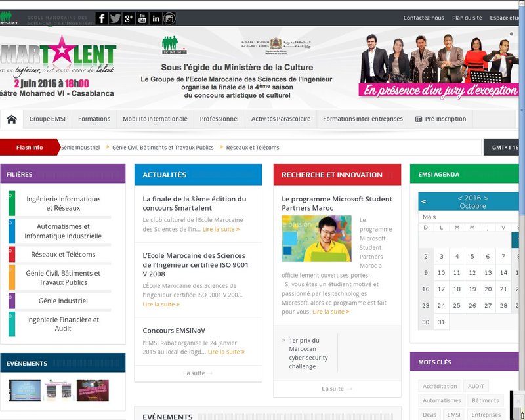Open Groupe EMSI menu
Screen dimensions: 525x420
click(47, 119)
